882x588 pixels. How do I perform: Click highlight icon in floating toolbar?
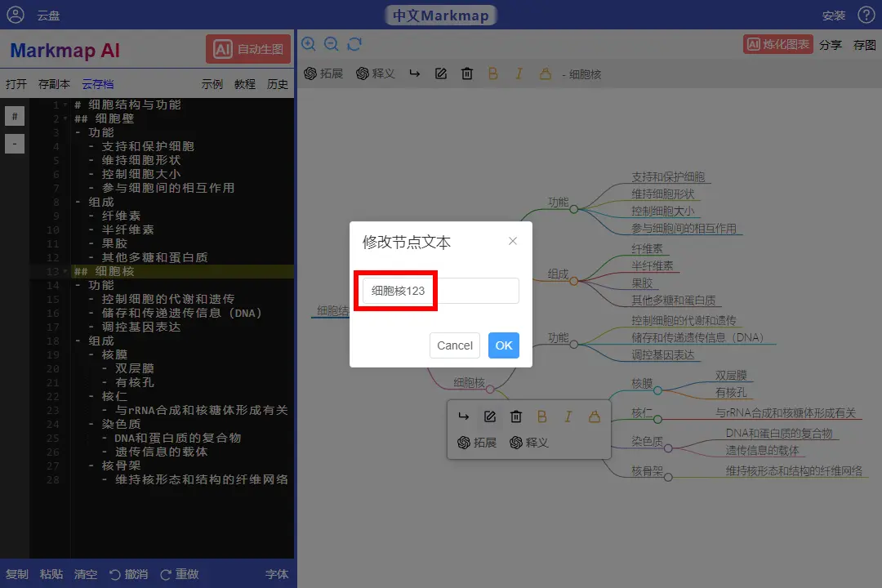tap(595, 416)
